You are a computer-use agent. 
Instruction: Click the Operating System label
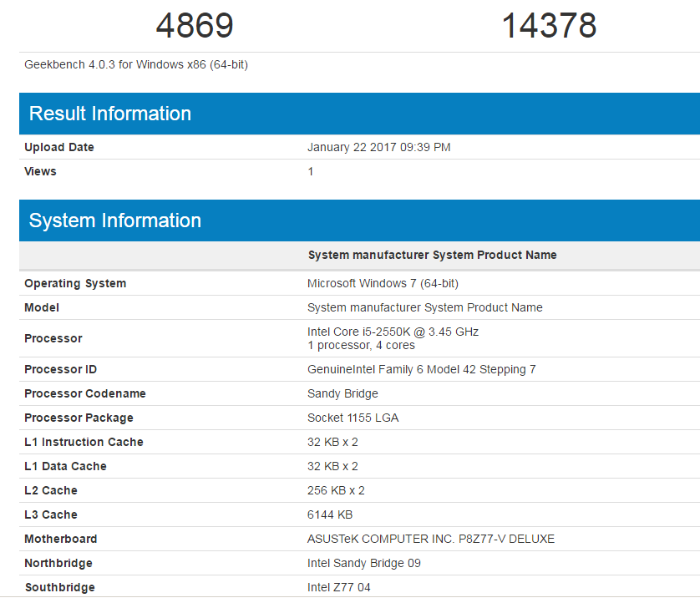(x=75, y=283)
